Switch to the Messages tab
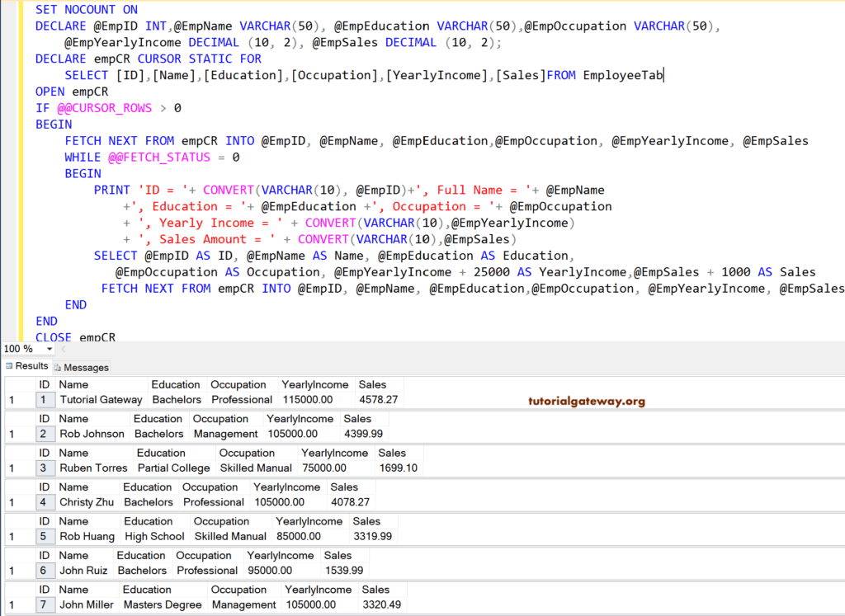This screenshot has height=616, width=845. [81, 367]
